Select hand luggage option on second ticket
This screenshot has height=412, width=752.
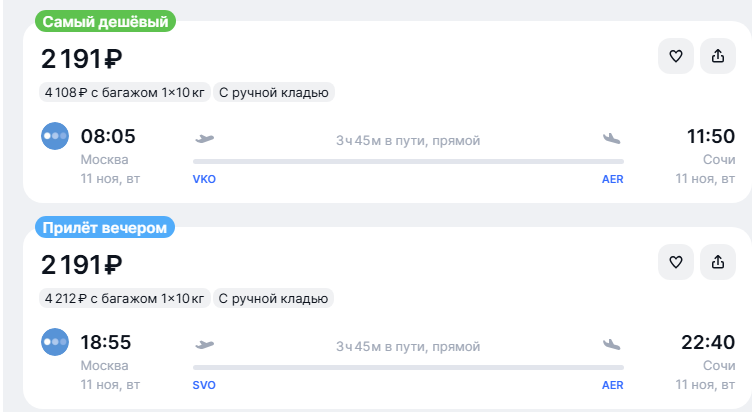pyautogui.click(x=273, y=298)
